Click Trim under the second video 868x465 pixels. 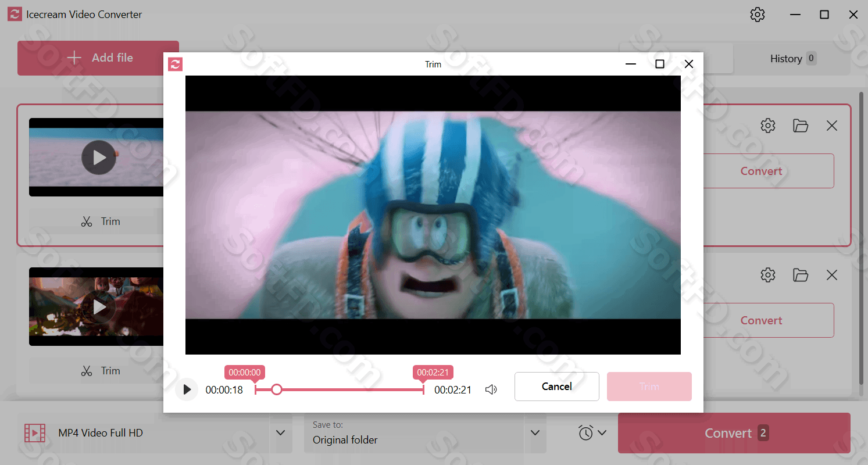coord(100,371)
